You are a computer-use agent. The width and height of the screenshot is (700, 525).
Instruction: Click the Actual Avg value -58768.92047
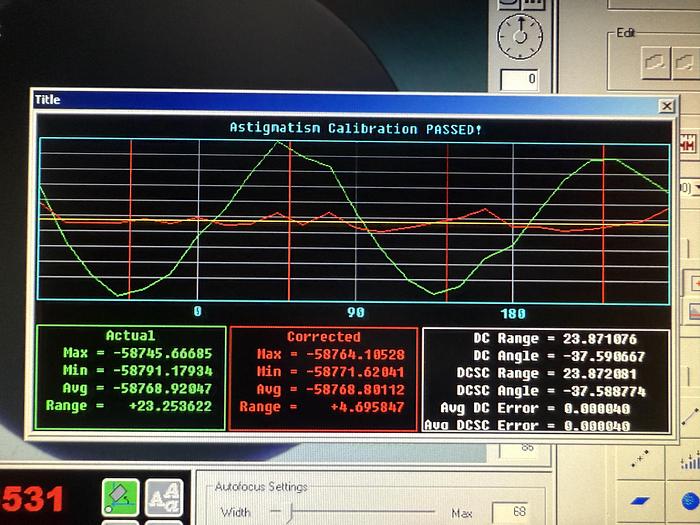click(x=162, y=388)
